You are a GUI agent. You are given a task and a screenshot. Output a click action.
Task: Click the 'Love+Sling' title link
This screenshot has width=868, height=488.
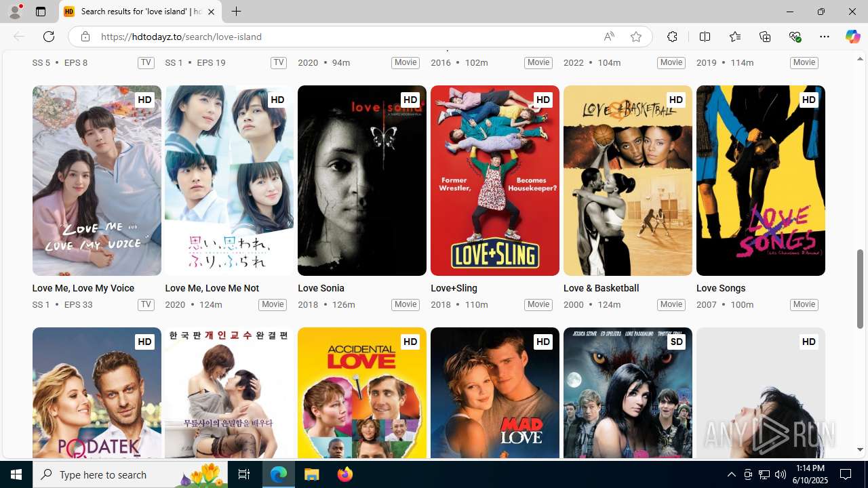tap(454, 288)
